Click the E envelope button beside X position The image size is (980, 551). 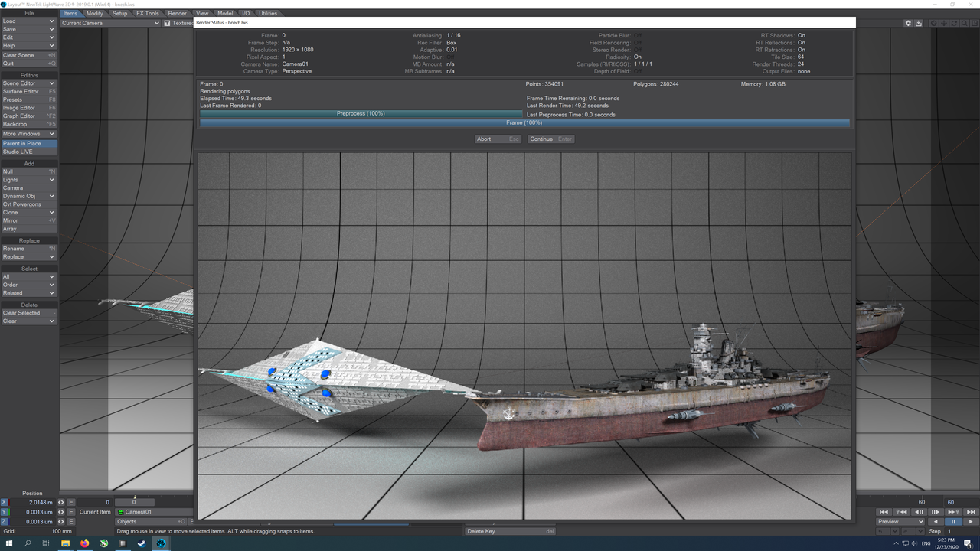click(70, 502)
